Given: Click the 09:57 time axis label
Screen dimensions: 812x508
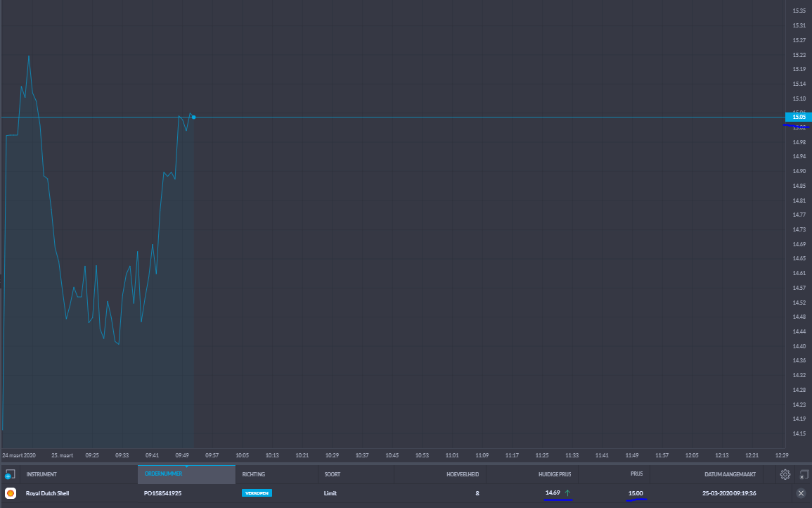Looking at the screenshot, I should pyautogui.click(x=212, y=455).
